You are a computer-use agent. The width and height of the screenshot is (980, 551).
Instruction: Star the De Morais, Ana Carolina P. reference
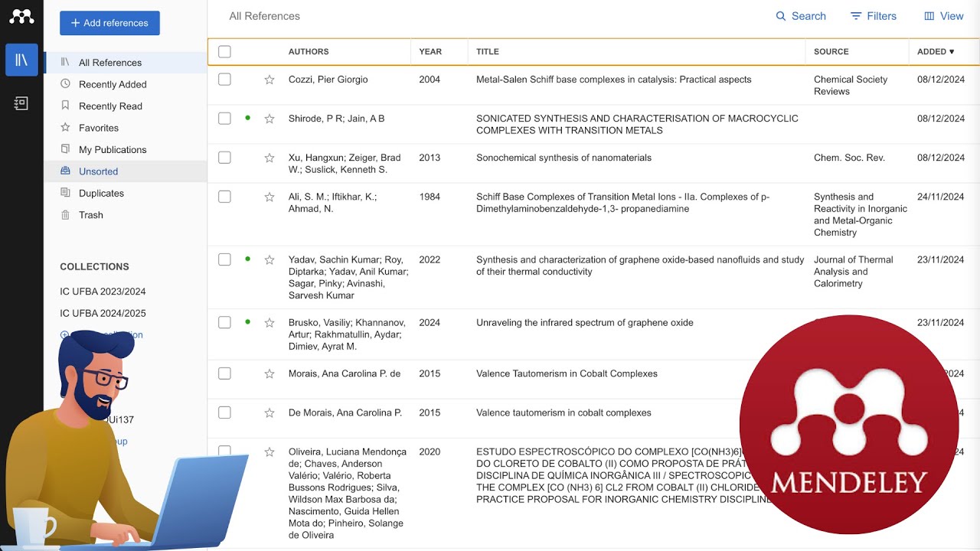(x=269, y=412)
